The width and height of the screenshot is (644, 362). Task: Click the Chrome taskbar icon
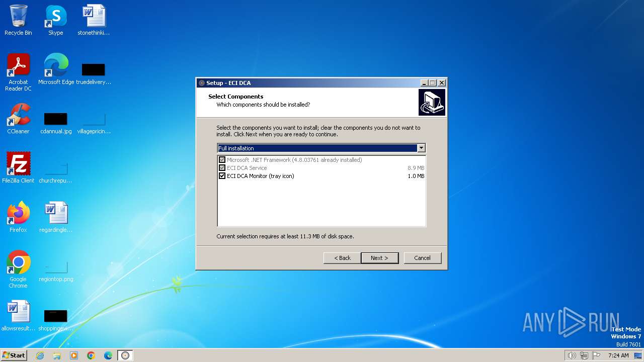point(91,355)
